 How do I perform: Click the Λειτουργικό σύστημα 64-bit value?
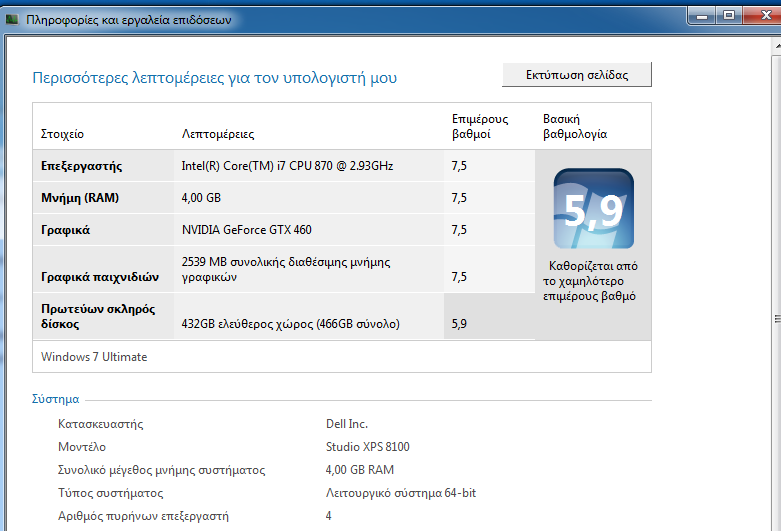tap(401, 493)
